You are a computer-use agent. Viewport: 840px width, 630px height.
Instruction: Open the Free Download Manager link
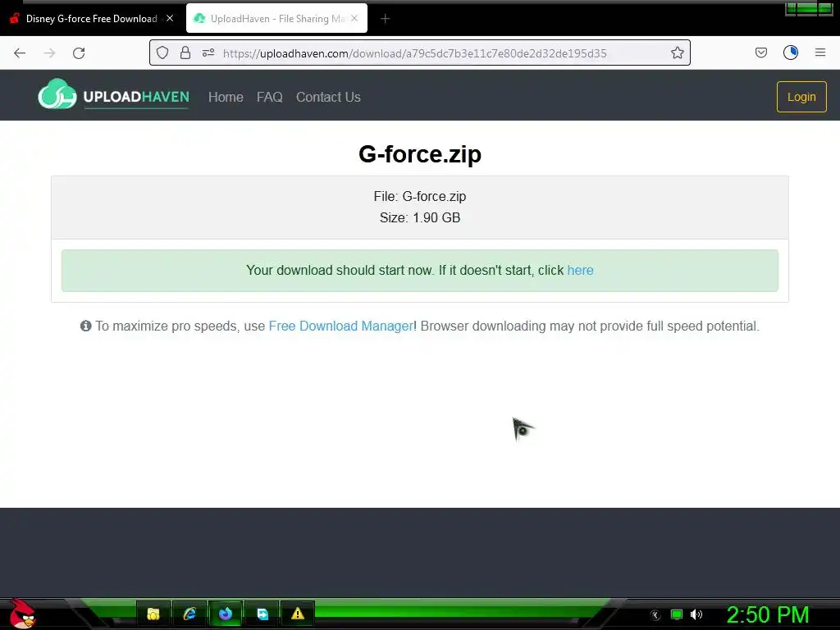pyautogui.click(x=340, y=326)
